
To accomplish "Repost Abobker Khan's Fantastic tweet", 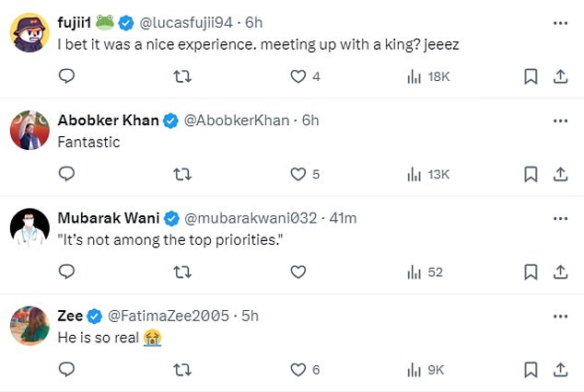I will [x=182, y=174].
